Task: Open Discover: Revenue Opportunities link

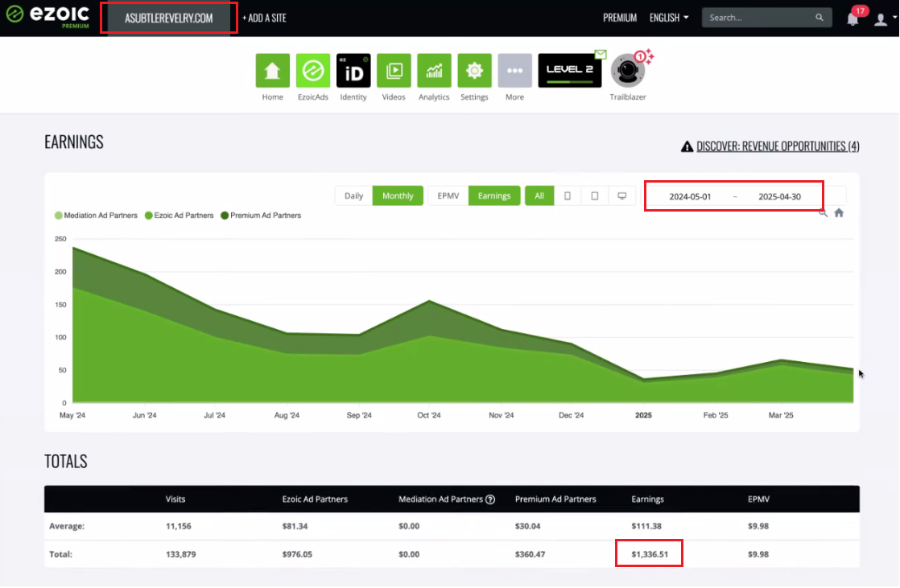Action: (778, 146)
